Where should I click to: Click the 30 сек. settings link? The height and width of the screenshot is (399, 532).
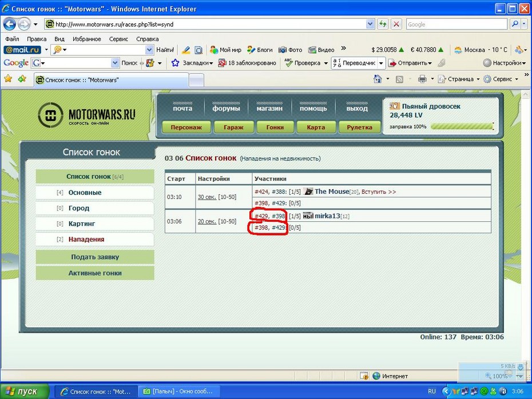pyautogui.click(x=207, y=197)
